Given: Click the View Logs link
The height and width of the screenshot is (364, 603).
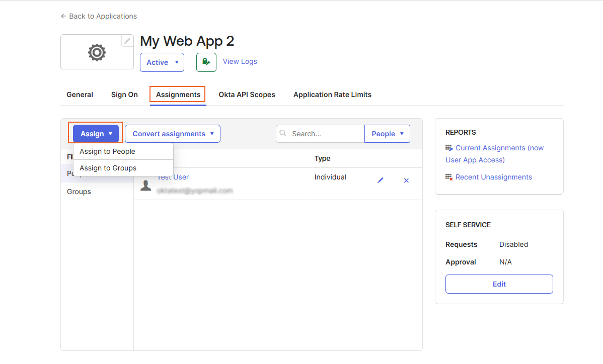Looking at the screenshot, I should 240,61.
